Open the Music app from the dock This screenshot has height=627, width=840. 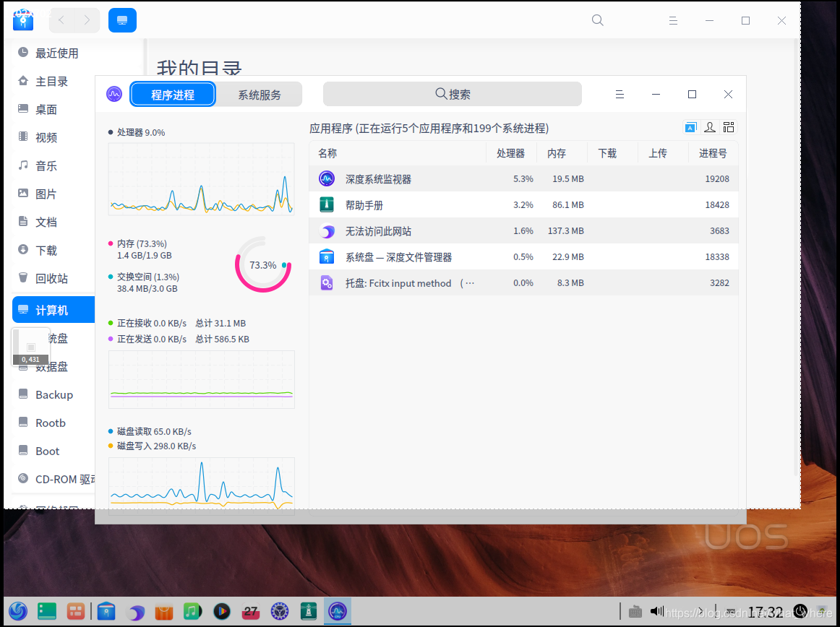(x=192, y=611)
